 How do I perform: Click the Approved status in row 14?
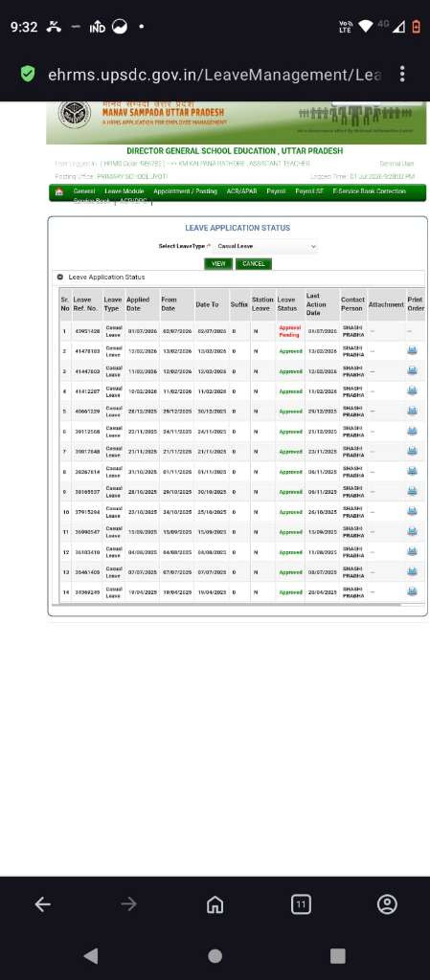tap(290, 591)
